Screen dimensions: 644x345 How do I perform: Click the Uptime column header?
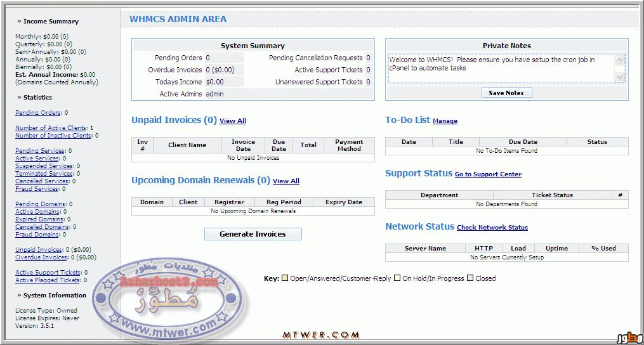556,249
